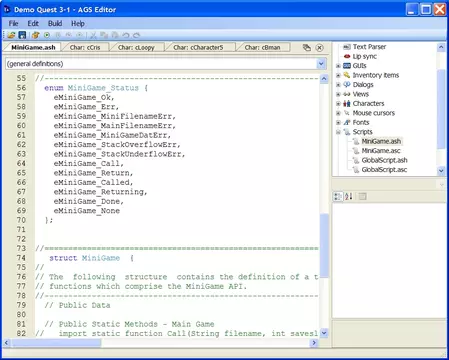This screenshot has width=449, height=360.
Task: Switch to the Char: cLoopy tab
Action: point(136,47)
